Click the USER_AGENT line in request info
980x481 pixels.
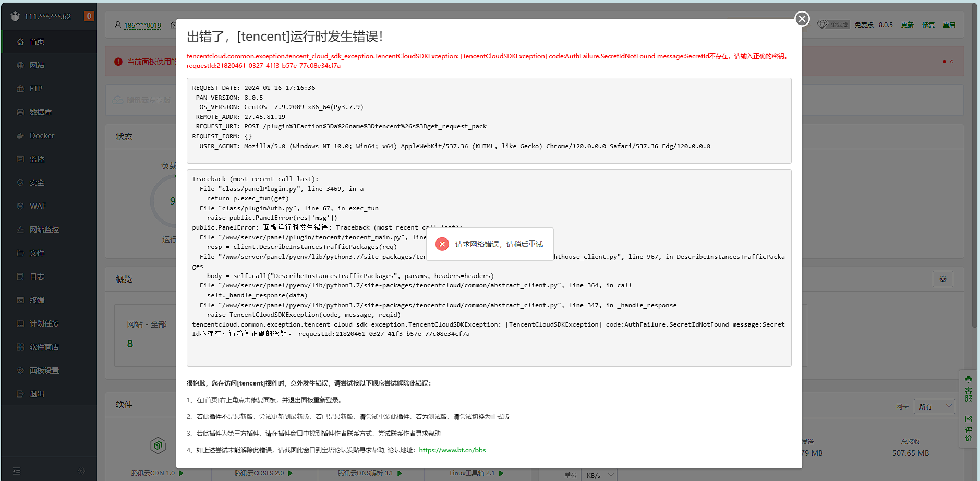[455, 146]
